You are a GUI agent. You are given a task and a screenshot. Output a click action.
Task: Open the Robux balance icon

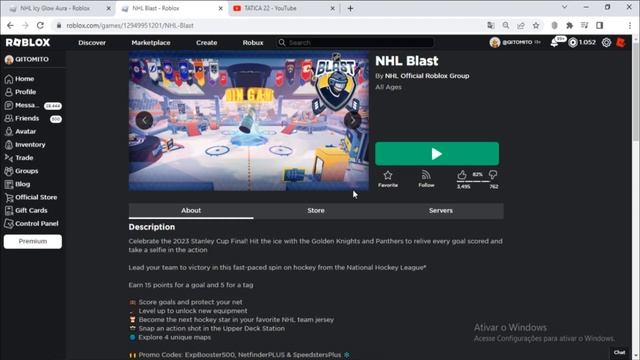point(573,42)
